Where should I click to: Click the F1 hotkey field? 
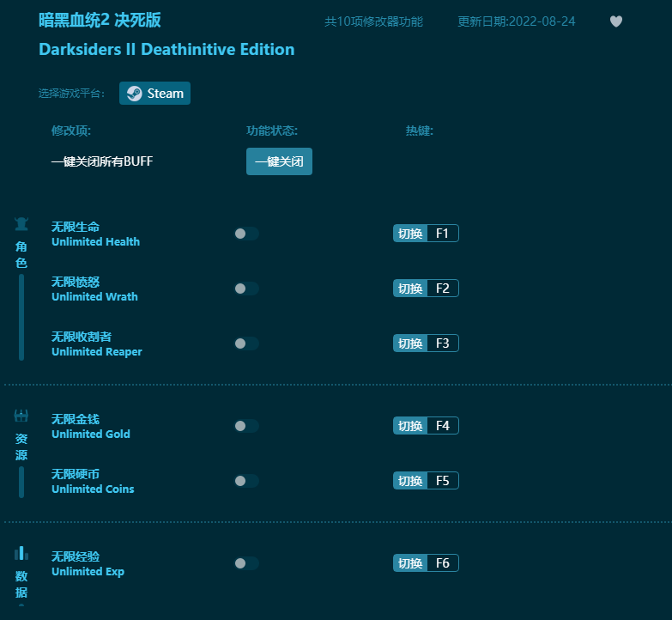pyautogui.click(x=443, y=234)
